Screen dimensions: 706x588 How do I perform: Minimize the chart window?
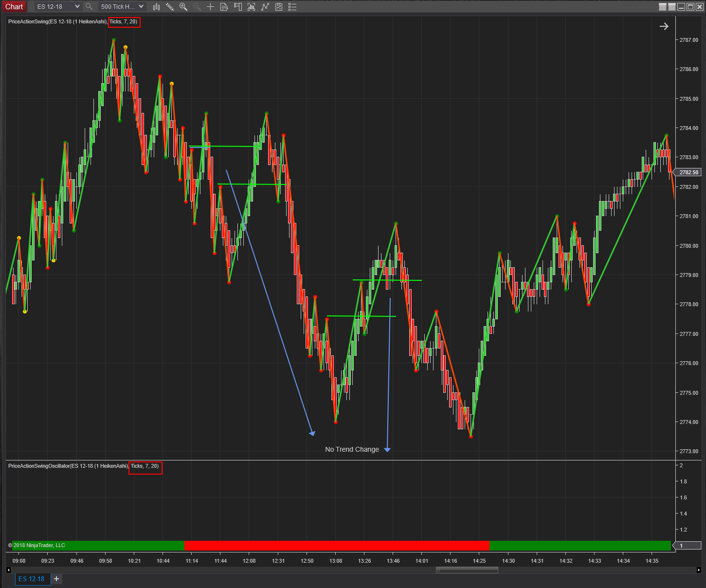(681, 7)
